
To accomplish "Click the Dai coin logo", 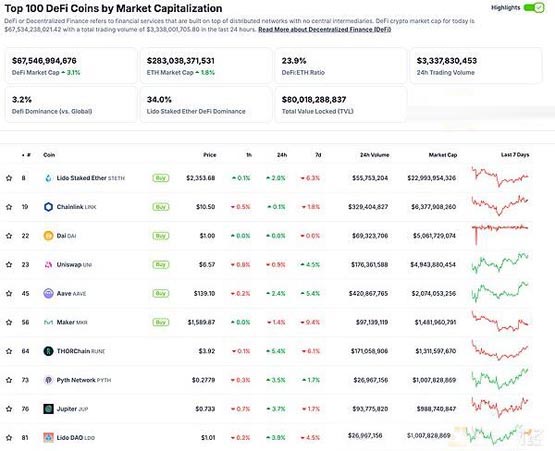I will pos(48,236).
